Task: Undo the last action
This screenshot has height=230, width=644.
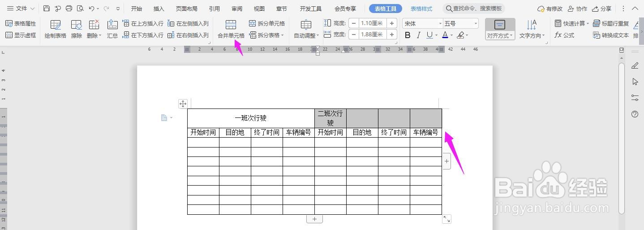Action: pyautogui.click(x=91, y=9)
